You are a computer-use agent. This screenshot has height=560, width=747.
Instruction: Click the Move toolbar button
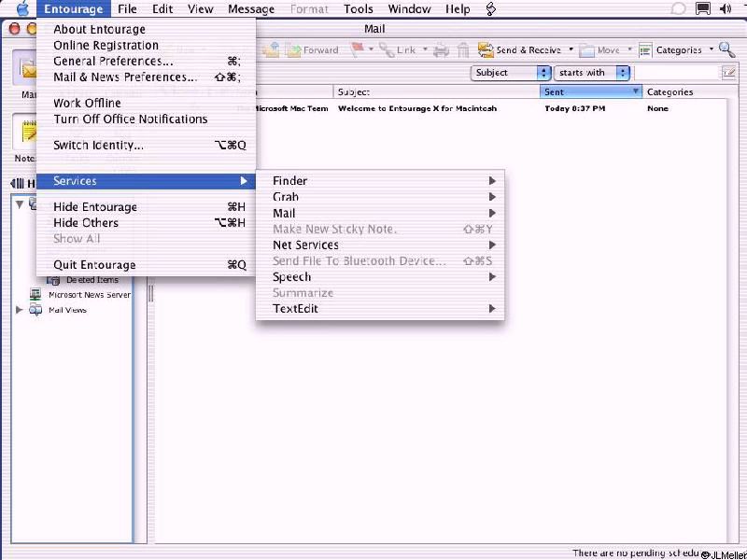[x=599, y=50]
